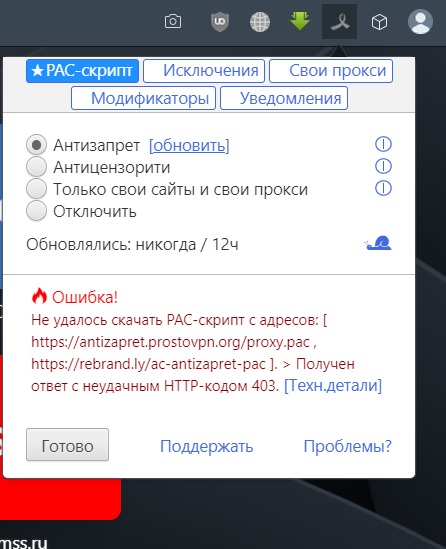The width and height of the screenshot is (446, 549).
Task: Show info for Антицензорити option
Action: pos(383,166)
